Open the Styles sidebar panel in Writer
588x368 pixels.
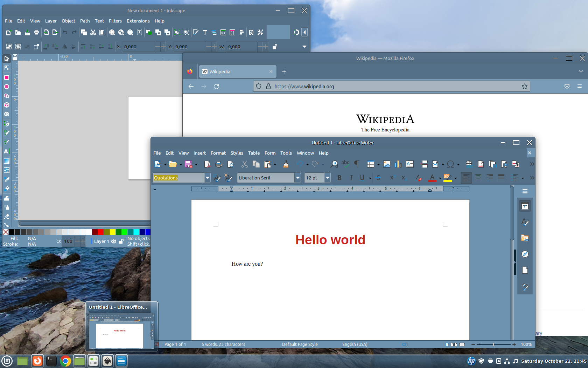tap(525, 222)
